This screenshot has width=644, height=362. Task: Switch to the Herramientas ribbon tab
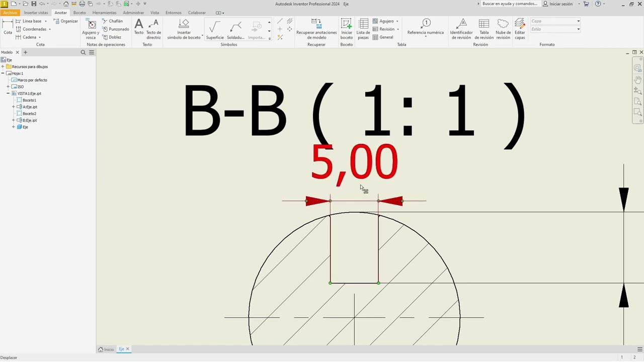(104, 13)
